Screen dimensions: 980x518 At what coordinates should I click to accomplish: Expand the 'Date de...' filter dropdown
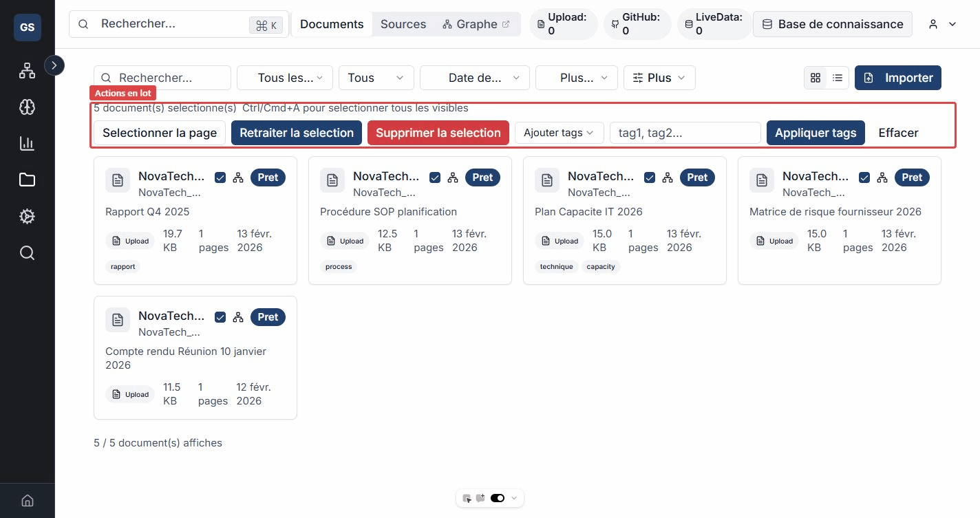tap(474, 78)
